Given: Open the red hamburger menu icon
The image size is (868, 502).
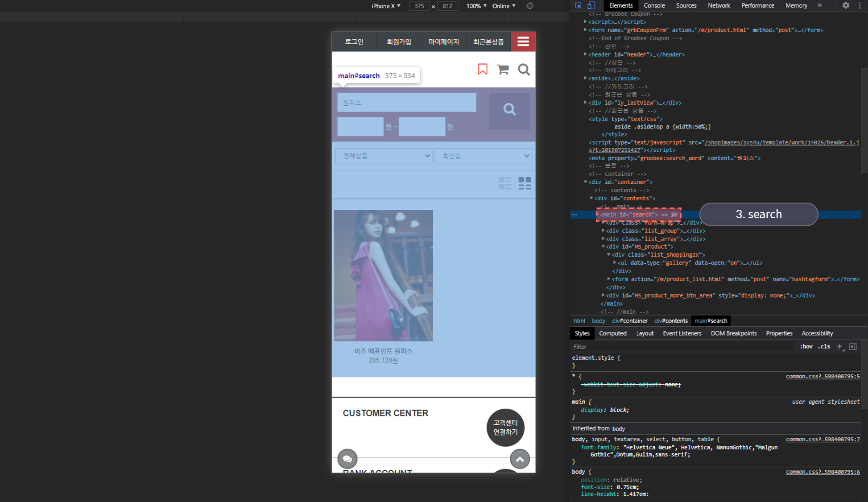Looking at the screenshot, I should (523, 41).
